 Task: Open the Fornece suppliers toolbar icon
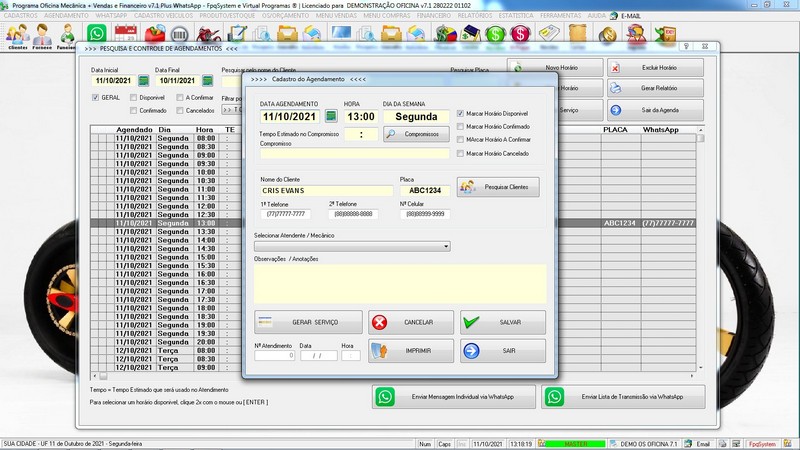click(x=42, y=36)
